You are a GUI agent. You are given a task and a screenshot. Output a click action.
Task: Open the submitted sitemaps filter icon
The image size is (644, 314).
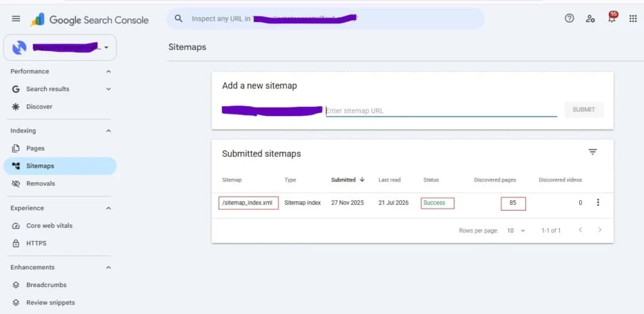tap(592, 152)
